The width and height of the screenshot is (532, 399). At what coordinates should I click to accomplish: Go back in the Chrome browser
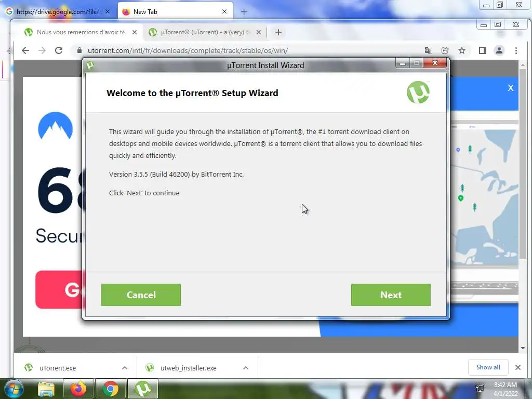click(x=25, y=50)
